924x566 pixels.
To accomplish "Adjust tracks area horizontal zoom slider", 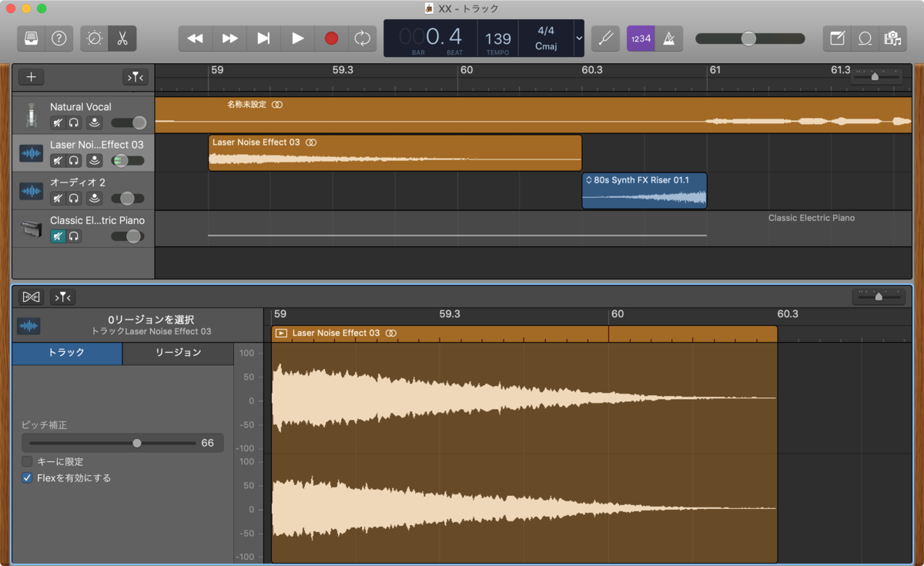I will click(x=876, y=77).
